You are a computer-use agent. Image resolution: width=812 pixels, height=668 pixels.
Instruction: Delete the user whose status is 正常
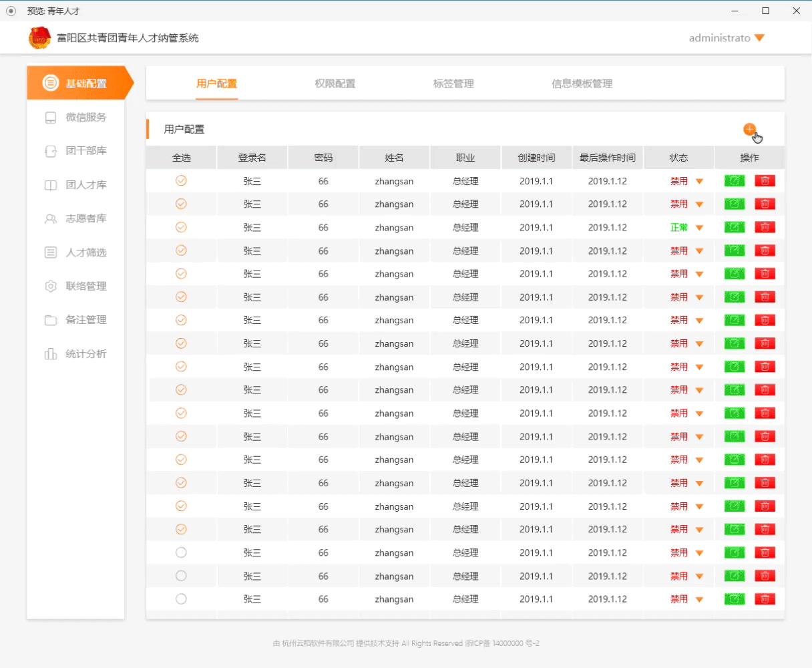[x=765, y=228]
